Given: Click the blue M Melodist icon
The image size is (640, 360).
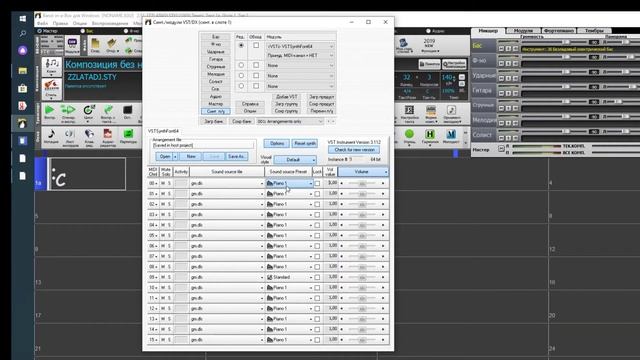Looking at the screenshot, I should point(451,134).
